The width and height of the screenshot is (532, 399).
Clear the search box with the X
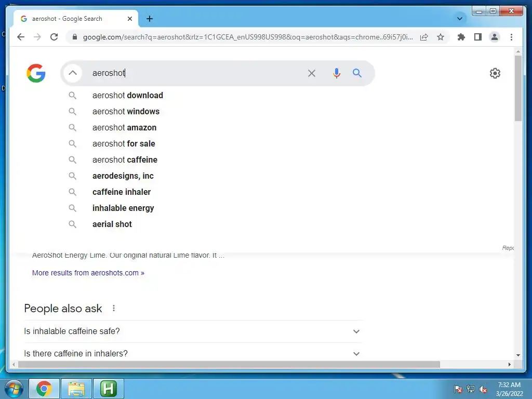click(x=312, y=73)
